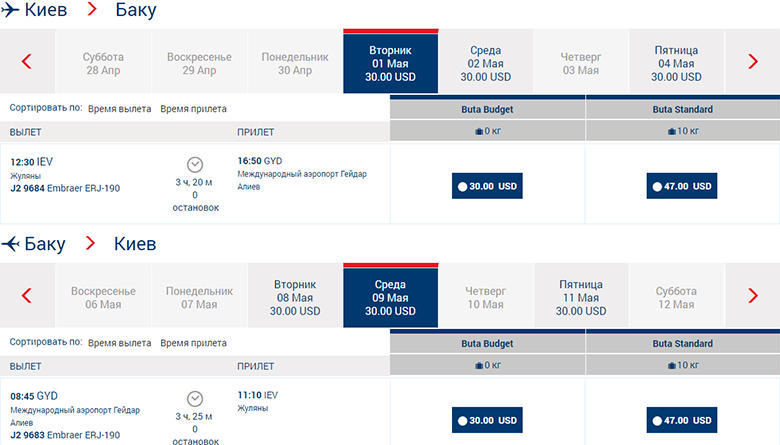The height and width of the screenshot is (445, 780).
Task: Click the airplane icon beside Баку heading
Action: [x=12, y=243]
